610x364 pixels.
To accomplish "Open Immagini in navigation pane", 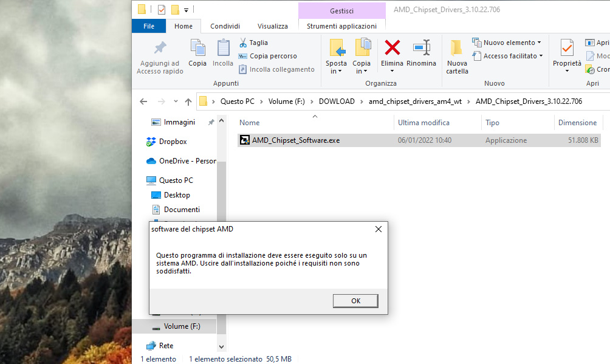I will (x=179, y=122).
